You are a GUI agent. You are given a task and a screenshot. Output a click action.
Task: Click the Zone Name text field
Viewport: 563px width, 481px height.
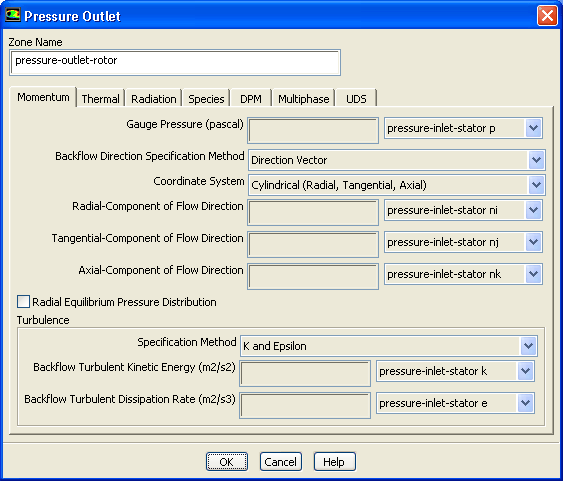[175, 62]
